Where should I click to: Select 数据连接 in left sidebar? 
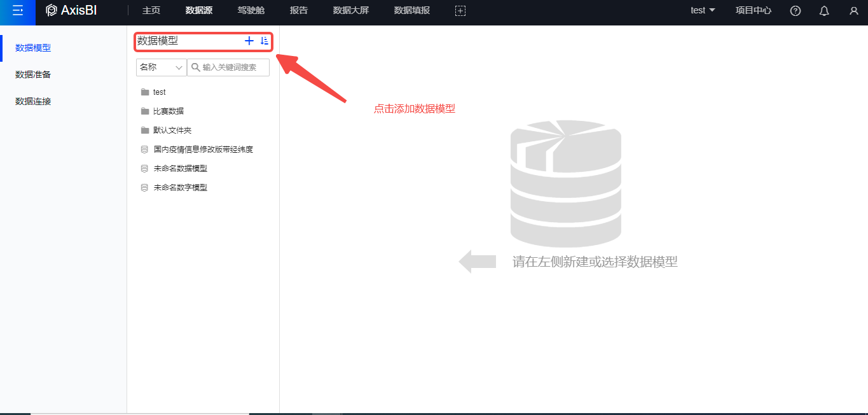click(33, 101)
